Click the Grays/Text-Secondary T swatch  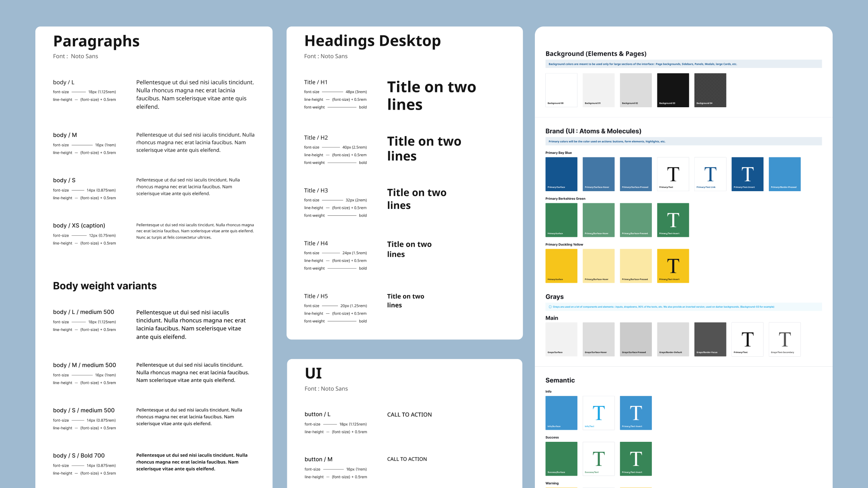784,339
